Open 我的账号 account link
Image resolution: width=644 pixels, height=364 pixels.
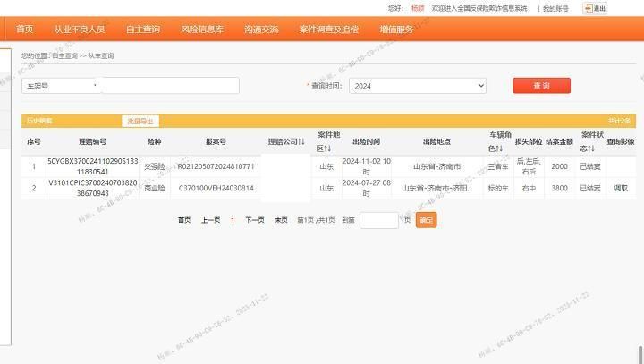[x=555, y=8]
